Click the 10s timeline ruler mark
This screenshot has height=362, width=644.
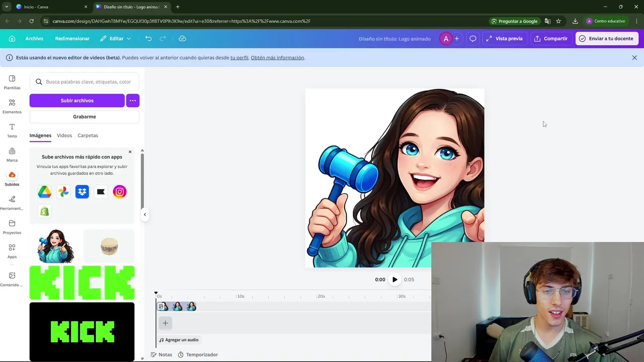240,296
